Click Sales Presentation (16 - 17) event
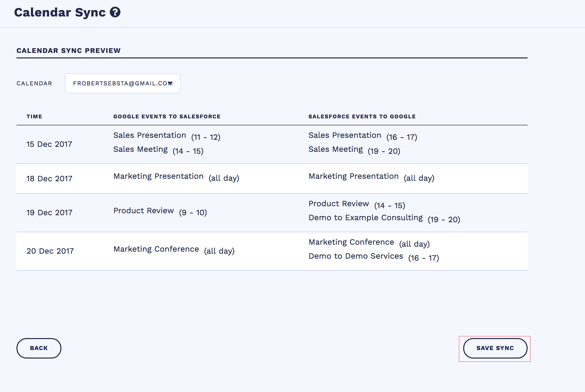585x392 pixels. (362, 136)
